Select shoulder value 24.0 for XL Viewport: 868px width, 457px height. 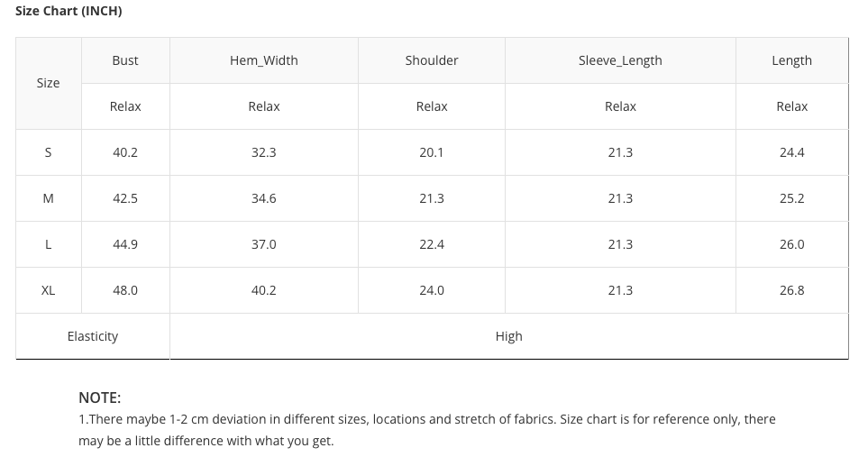click(x=432, y=290)
